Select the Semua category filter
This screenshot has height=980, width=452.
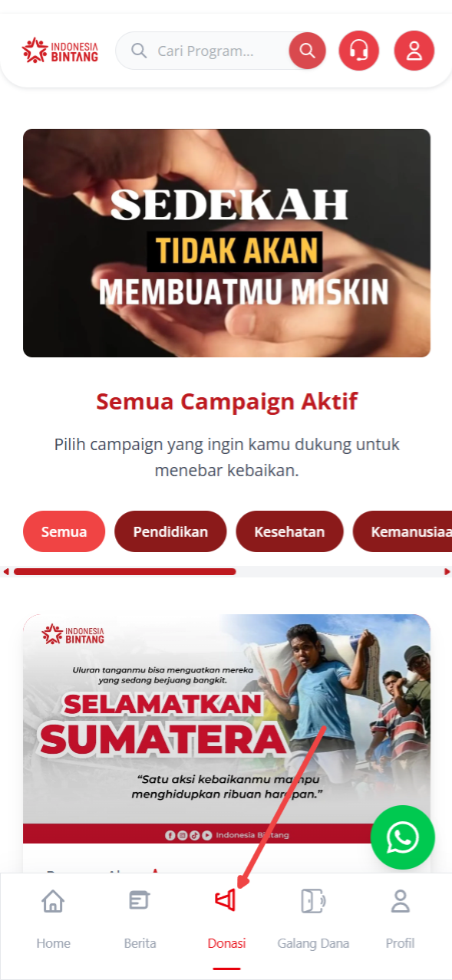pos(64,531)
